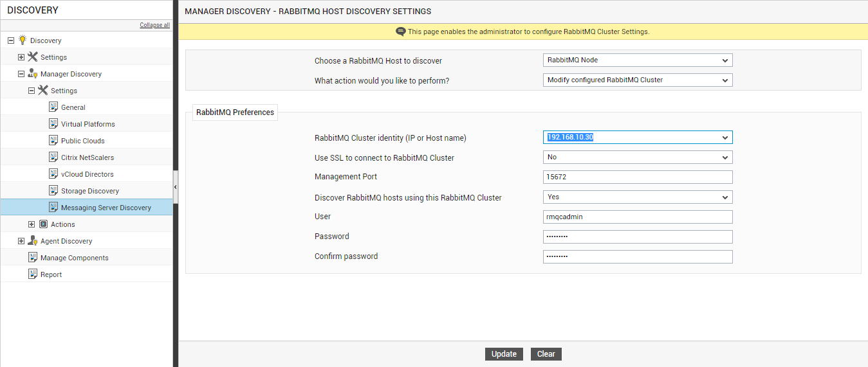This screenshot has width=868, height=367.
Task: Open the Choose a RabbitMQ Host dropdown
Action: pos(638,60)
